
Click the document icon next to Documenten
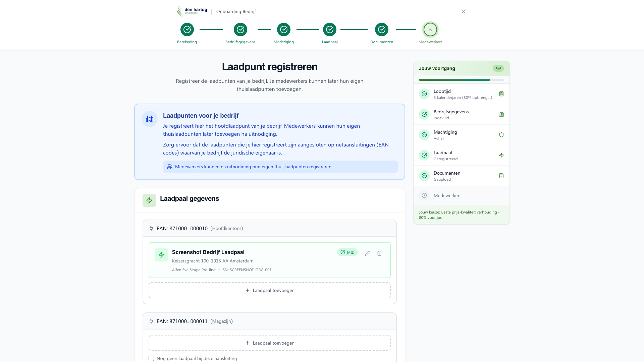pos(501,175)
